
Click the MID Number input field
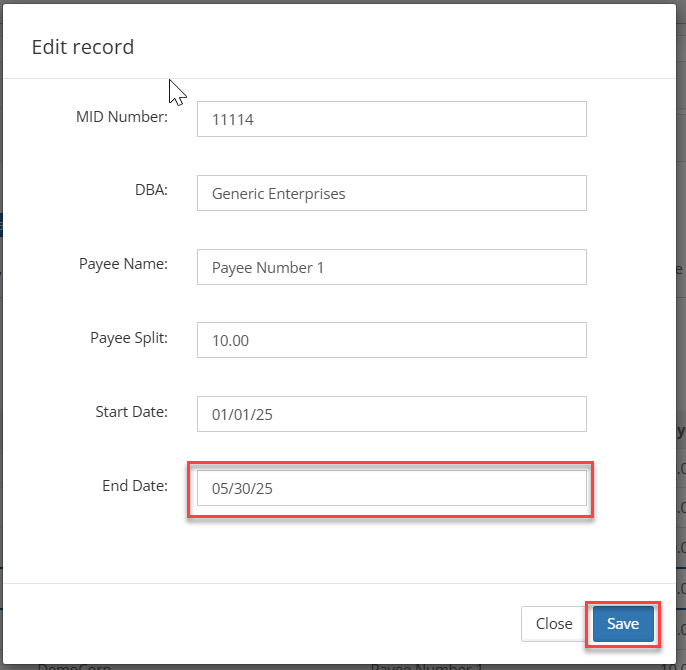(x=392, y=119)
